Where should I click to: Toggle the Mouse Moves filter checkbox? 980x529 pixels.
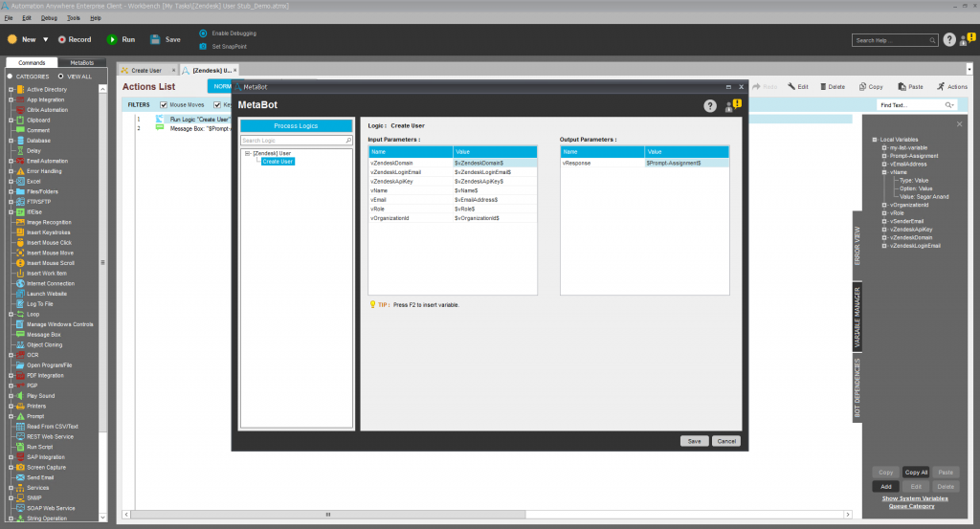[x=164, y=105]
